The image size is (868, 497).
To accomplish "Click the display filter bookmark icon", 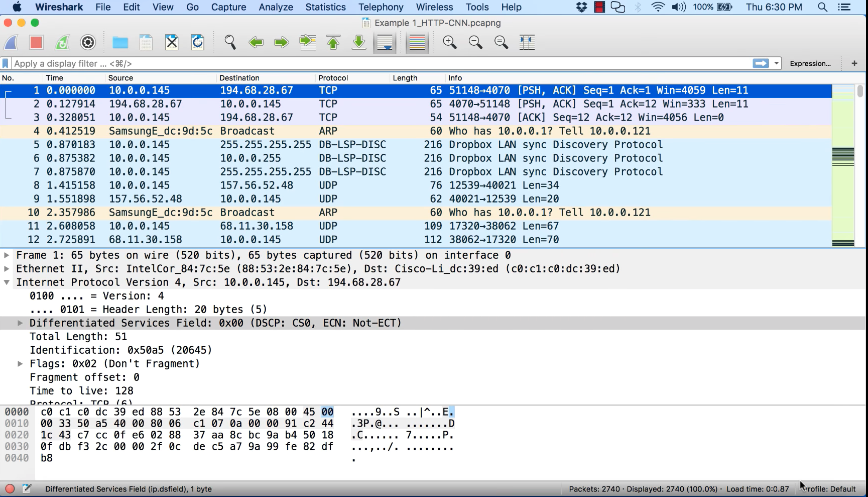I will 6,63.
